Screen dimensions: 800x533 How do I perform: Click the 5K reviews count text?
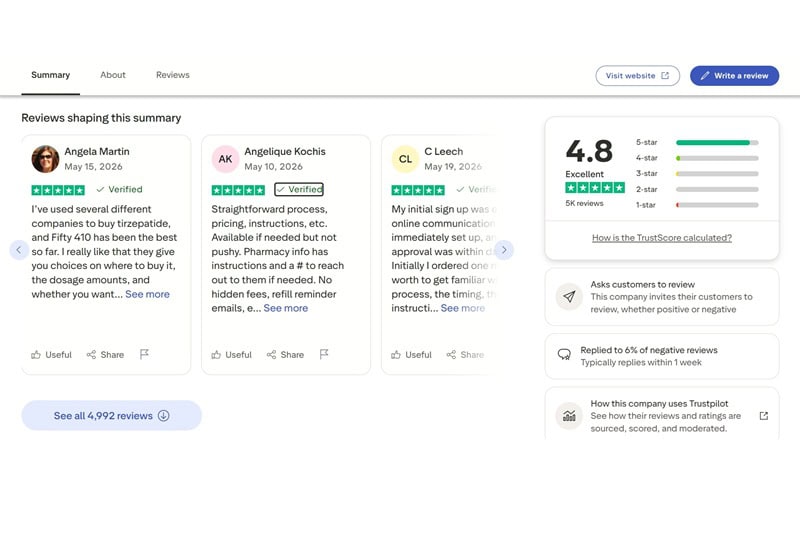click(x=584, y=203)
